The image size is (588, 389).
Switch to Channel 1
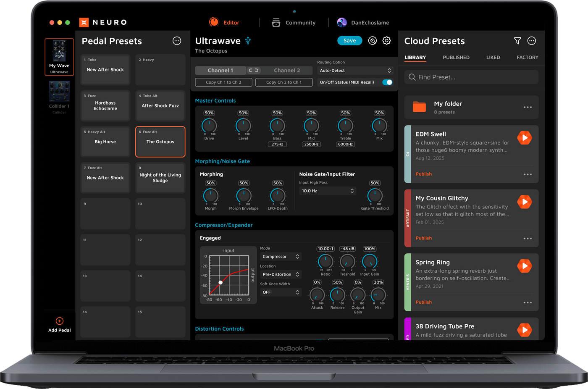click(x=220, y=71)
